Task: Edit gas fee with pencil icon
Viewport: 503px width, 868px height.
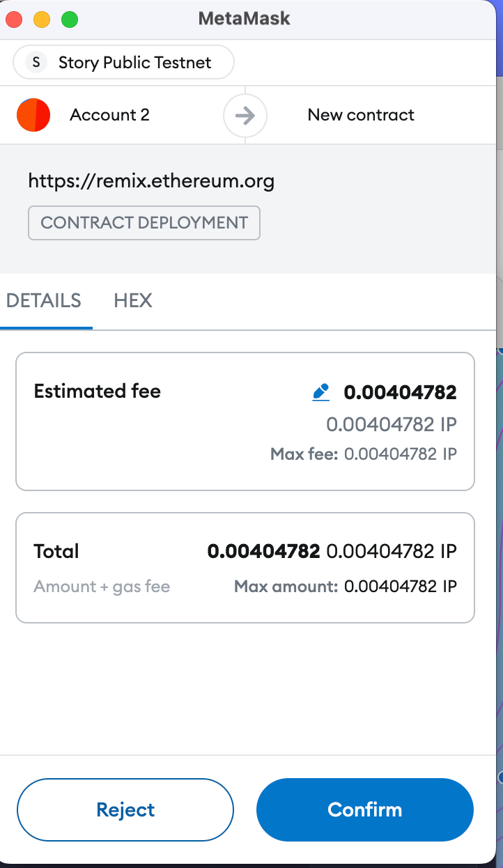Action: click(x=321, y=392)
